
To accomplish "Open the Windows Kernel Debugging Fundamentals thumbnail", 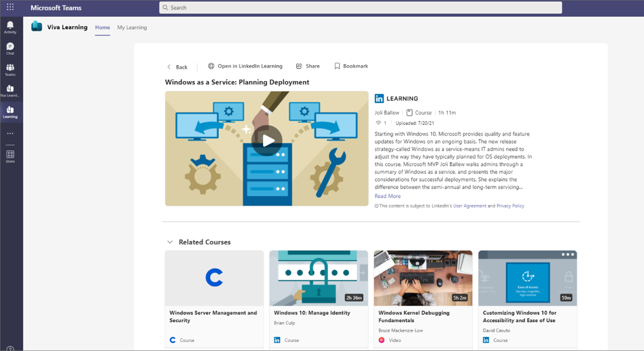I will (423, 278).
